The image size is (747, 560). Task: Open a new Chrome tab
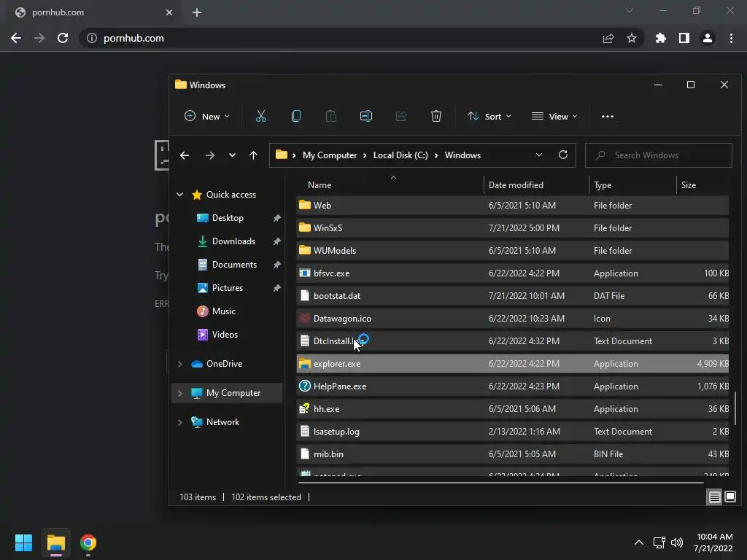pyautogui.click(x=197, y=12)
